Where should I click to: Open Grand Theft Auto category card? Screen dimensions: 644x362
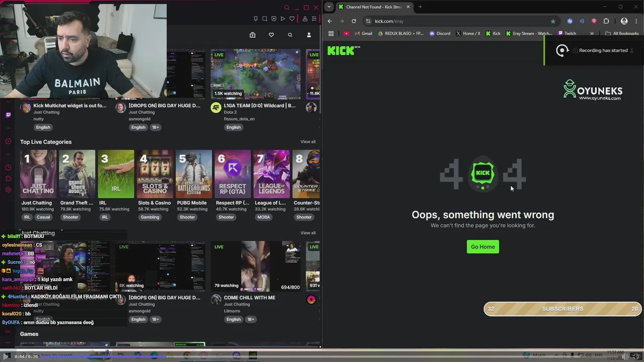click(77, 173)
